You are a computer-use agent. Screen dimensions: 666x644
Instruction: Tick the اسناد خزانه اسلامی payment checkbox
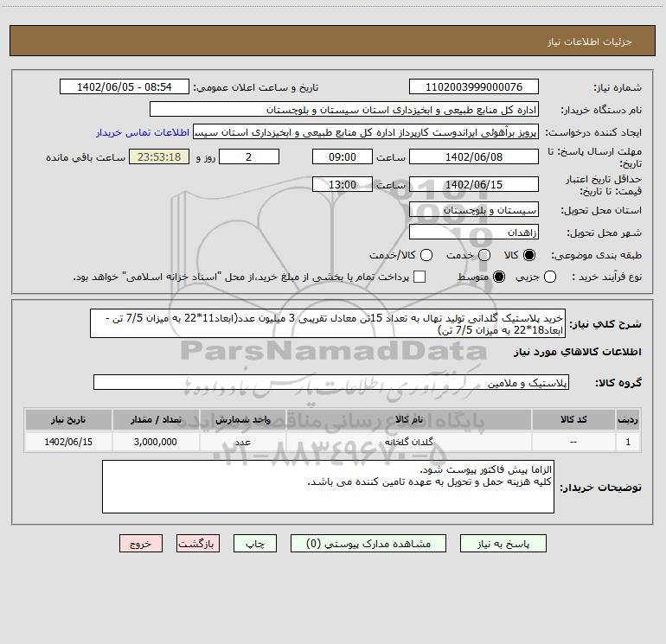tap(419, 277)
